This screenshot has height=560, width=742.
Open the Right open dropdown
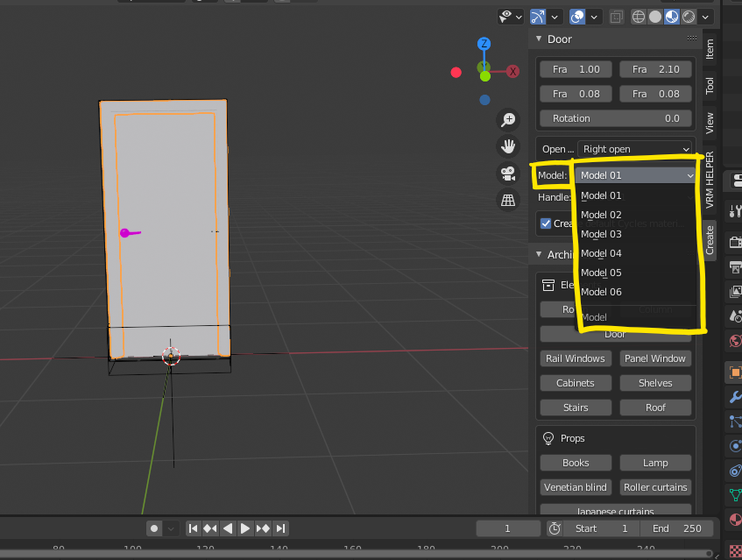pos(634,149)
